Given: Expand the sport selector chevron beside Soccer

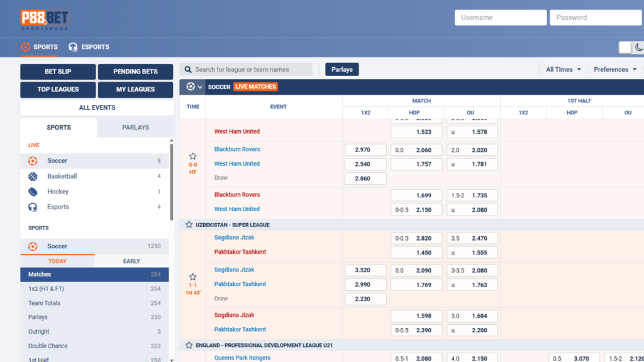Looking at the screenshot, I should click(200, 87).
